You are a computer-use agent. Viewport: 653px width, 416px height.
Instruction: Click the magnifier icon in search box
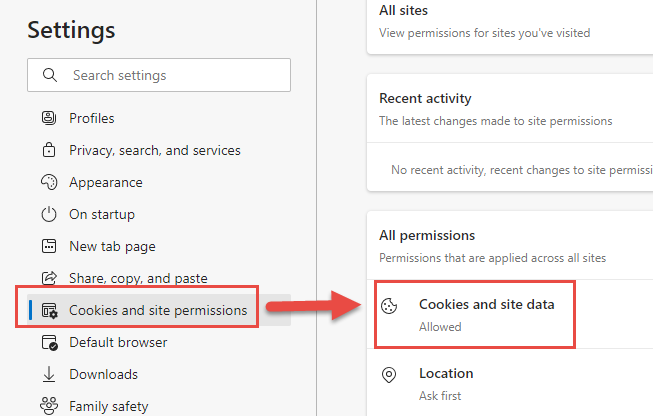[50, 75]
